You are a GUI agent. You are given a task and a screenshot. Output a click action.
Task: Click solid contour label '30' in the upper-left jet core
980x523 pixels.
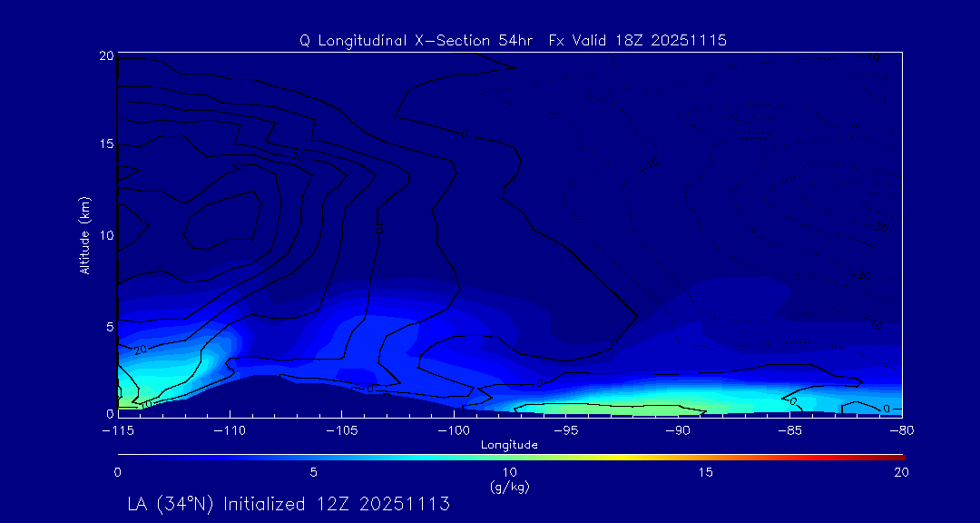pyautogui.click(x=237, y=167)
